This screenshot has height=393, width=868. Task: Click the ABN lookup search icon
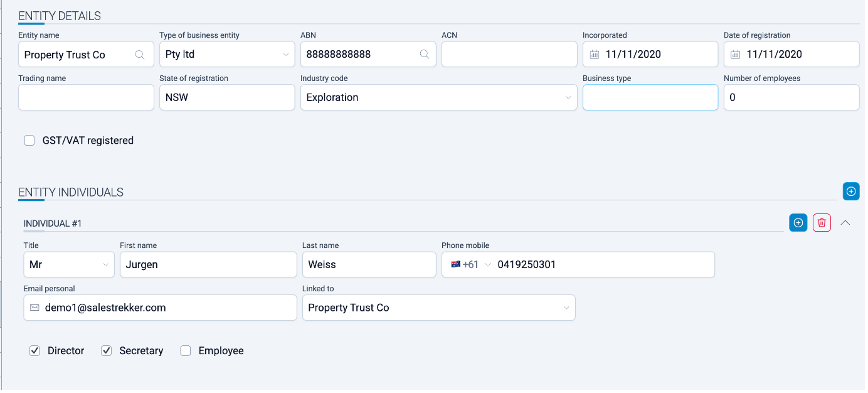coord(425,55)
